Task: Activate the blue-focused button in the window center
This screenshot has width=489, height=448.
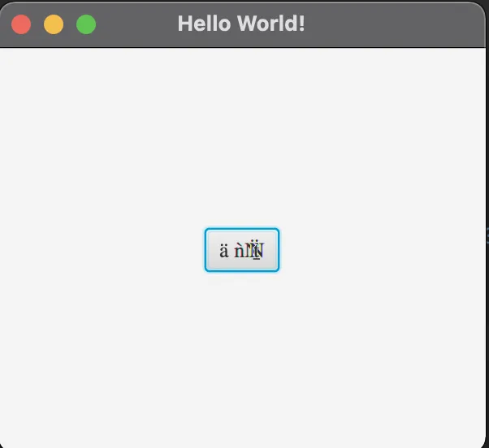Action: coord(242,250)
